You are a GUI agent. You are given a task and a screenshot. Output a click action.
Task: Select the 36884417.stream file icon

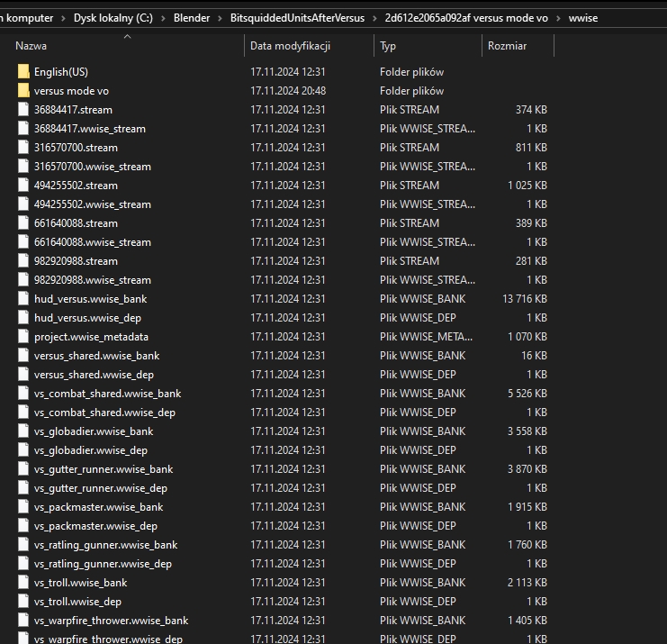(x=23, y=110)
